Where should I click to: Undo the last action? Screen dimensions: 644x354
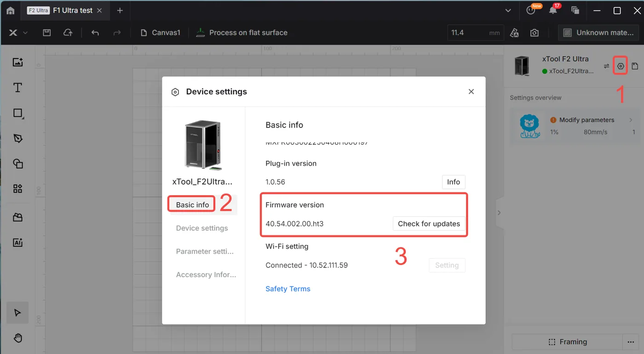[x=95, y=33]
